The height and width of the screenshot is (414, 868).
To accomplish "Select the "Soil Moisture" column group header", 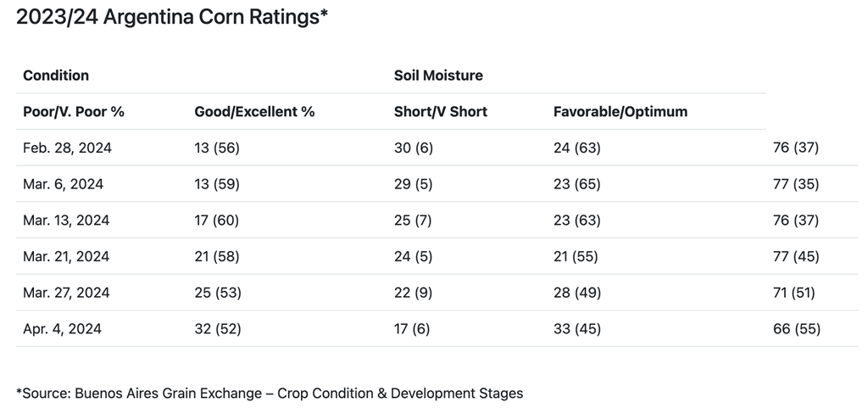I will point(438,76).
